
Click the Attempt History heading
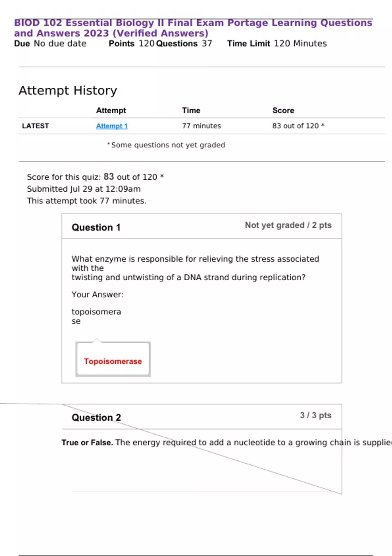coord(68,90)
